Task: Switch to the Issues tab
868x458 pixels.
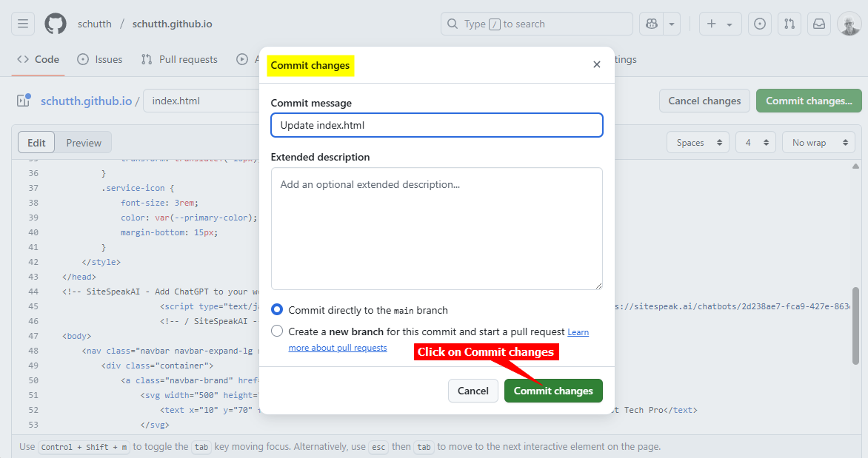Action: (100, 59)
